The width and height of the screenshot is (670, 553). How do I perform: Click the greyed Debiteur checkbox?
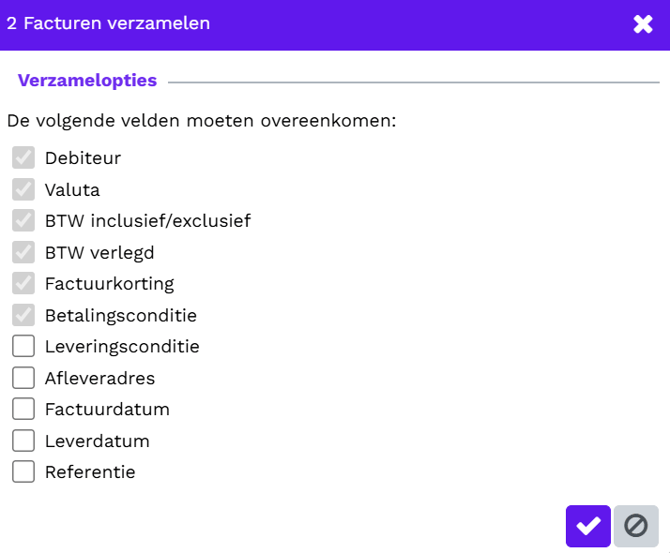pyautogui.click(x=24, y=158)
